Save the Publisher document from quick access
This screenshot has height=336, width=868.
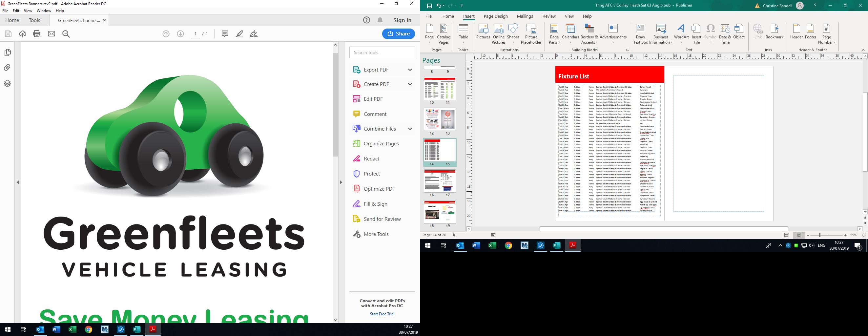(429, 6)
